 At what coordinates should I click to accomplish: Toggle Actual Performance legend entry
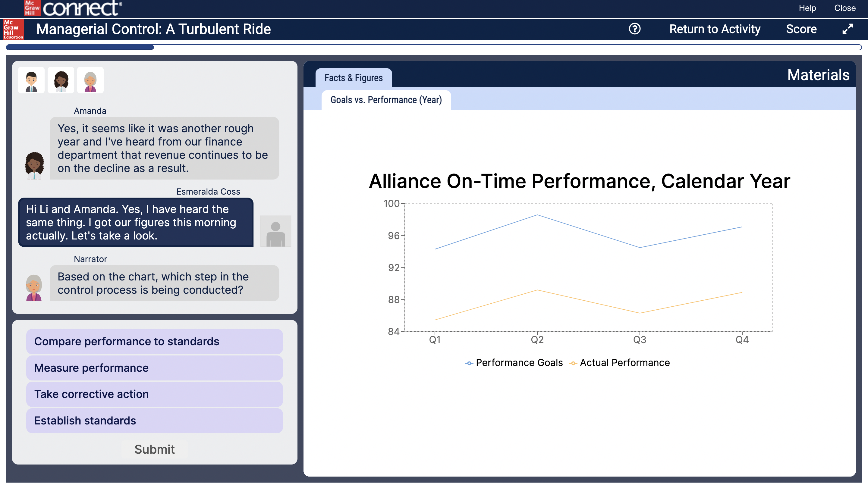619,363
